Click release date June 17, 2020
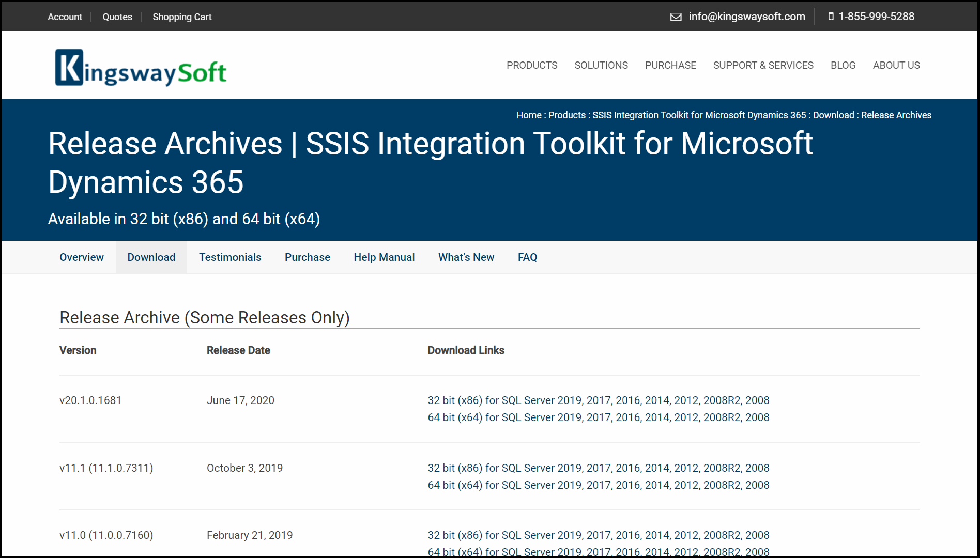This screenshot has width=980, height=558. tap(240, 400)
